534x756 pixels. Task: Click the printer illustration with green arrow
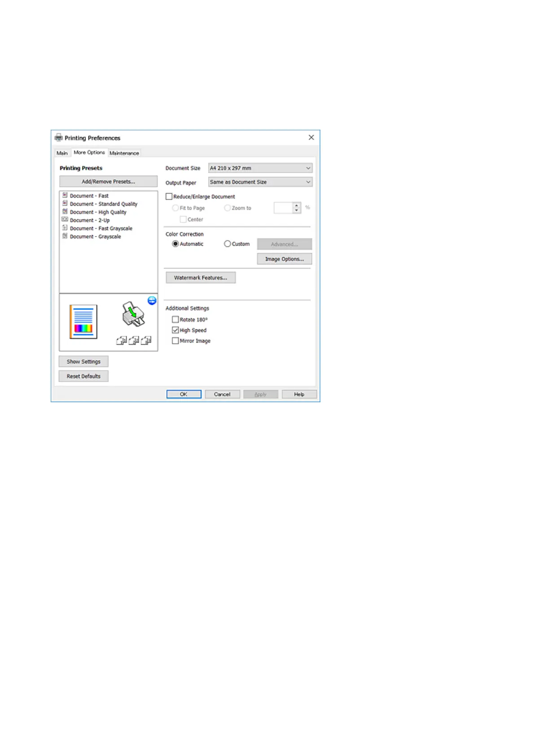(133, 314)
